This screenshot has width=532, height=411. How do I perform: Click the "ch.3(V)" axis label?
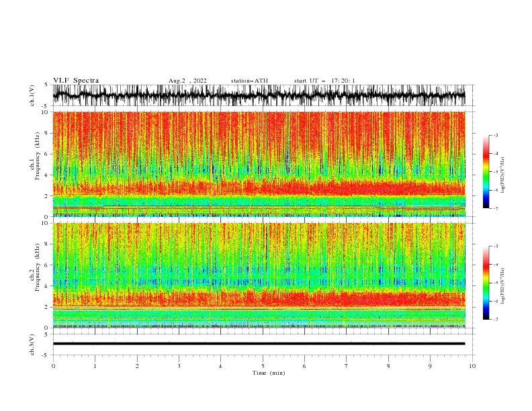pyautogui.click(x=32, y=345)
